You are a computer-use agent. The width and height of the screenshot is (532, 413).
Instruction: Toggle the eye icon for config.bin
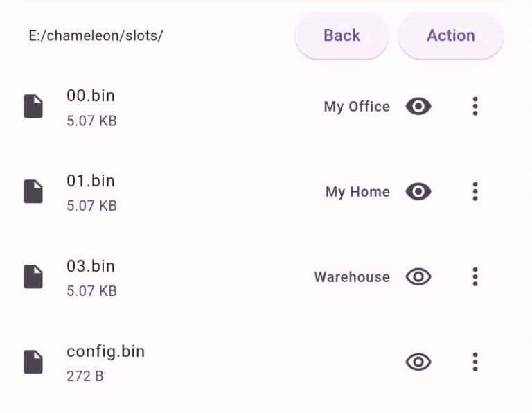coord(418,362)
